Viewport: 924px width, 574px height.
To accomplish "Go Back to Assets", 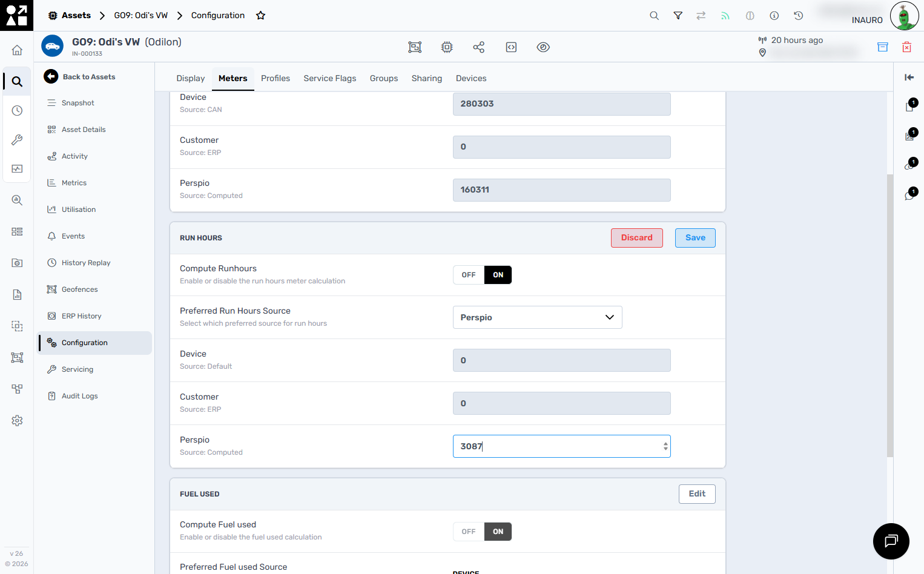I will (x=79, y=77).
